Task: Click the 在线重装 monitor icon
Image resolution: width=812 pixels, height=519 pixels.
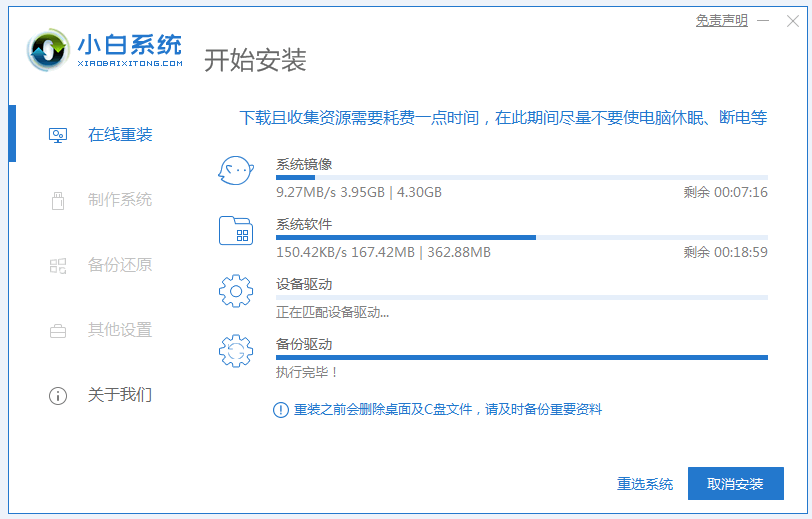Action: pyautogui.click(x=58, y=135)
